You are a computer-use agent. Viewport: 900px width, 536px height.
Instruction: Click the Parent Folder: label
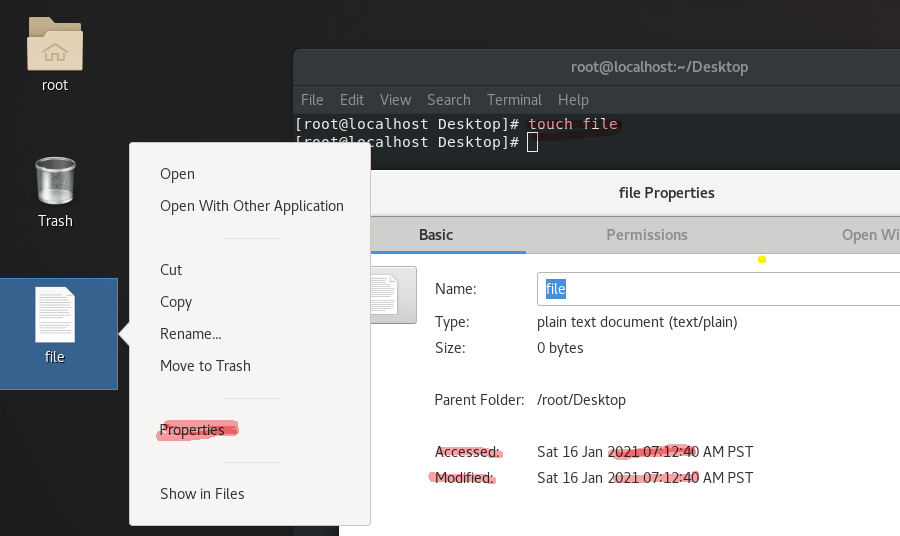[479, 400]
